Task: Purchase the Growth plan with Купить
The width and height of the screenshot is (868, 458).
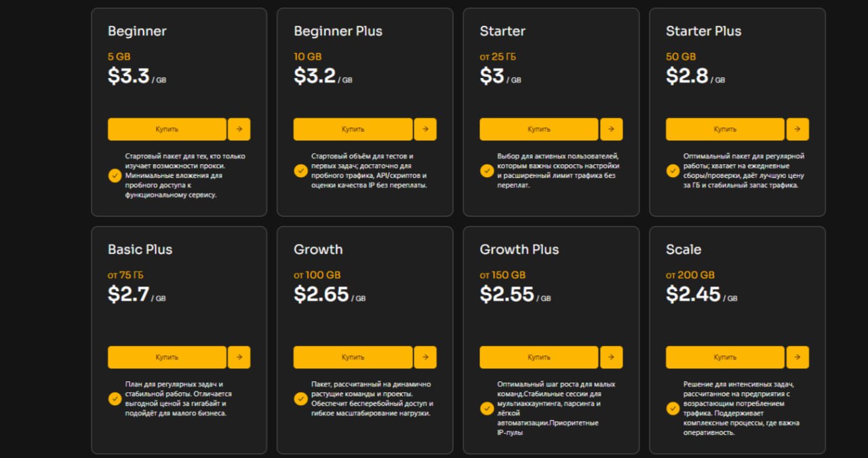Action: coord(353,357)
